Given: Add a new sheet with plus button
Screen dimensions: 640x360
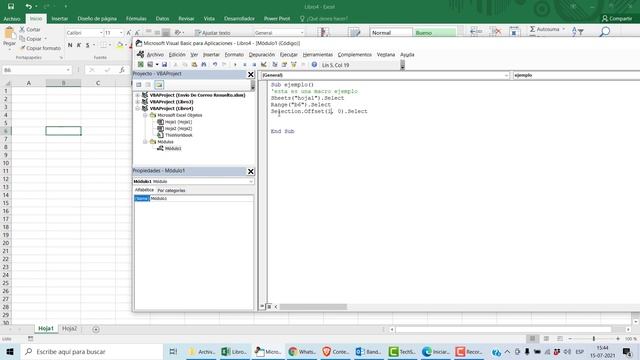Looking at the screenshot, I should pos(96,329).
